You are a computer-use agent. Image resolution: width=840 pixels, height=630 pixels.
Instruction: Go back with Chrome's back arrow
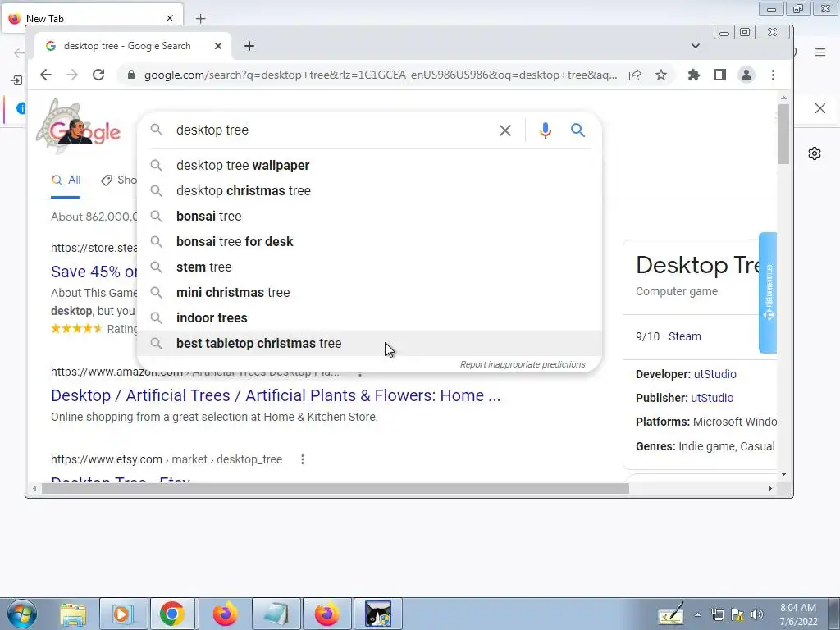[x=46, y=75]
